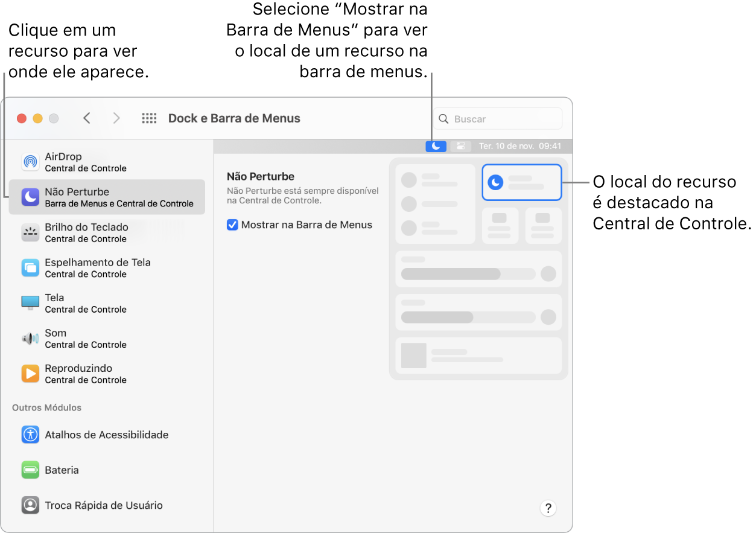Screen dimensions: 756x533
Task: Click inside the Buscar search field
Action: tap(498, 118)
